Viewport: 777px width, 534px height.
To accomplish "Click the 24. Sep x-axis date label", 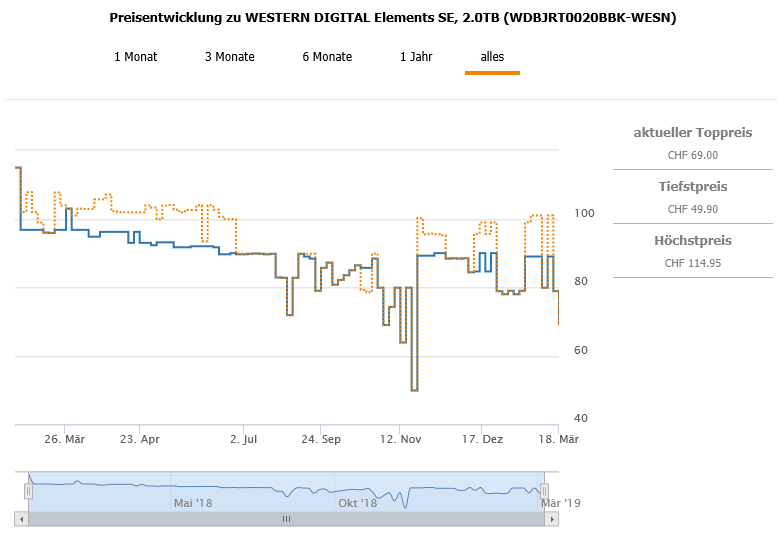I will [322, 439].
